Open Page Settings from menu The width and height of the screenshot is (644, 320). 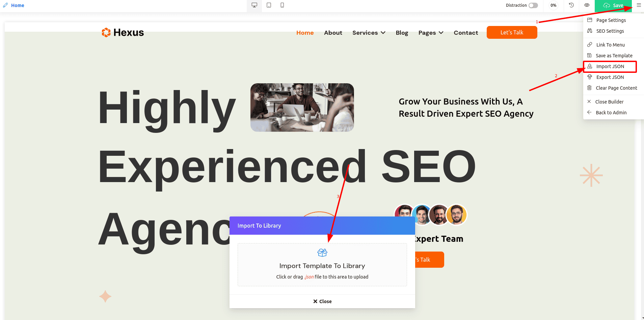pos(611,20)
